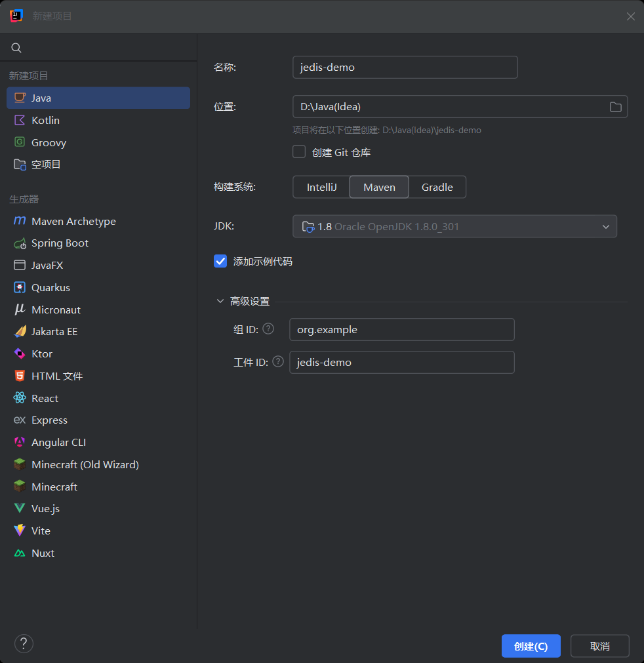Click the 创建(C) button
This screenshot has height=663, width=644.
(x=531, y=646)
